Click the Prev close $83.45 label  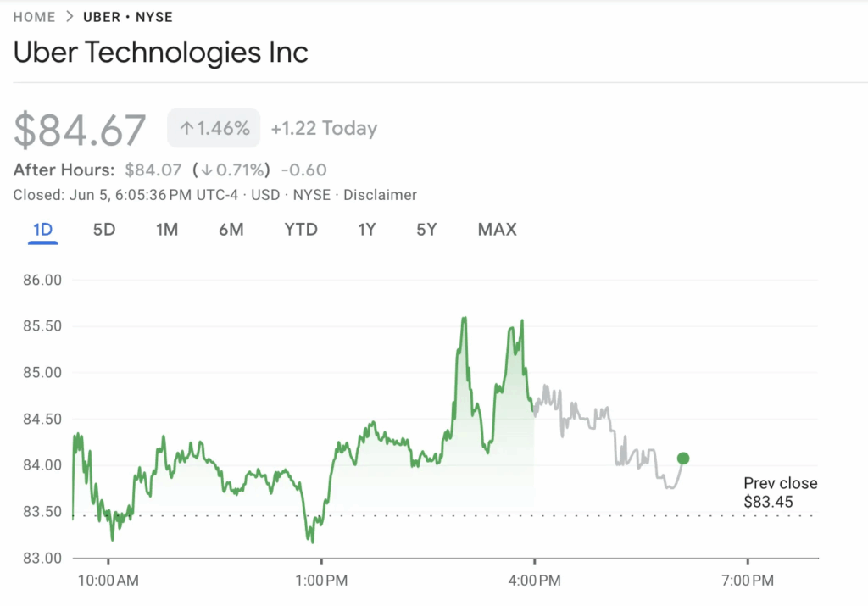[780, 492]
